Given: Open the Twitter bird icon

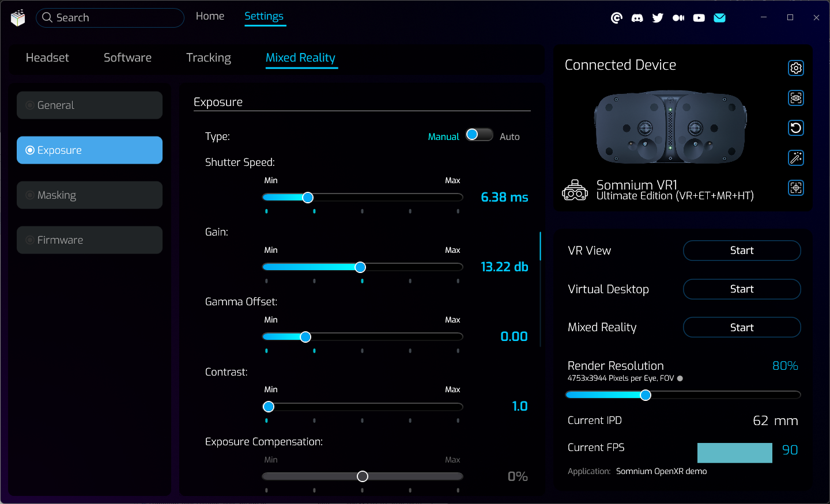Looking at the screenshot, I should click(x=658, y=18).
